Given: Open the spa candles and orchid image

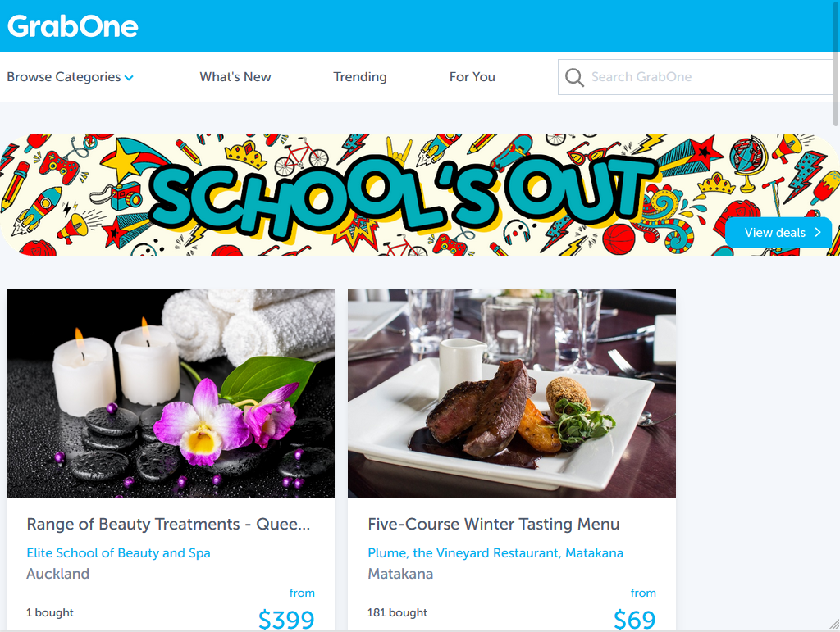Looking at the screenshot, I should [x=171, y=393].
